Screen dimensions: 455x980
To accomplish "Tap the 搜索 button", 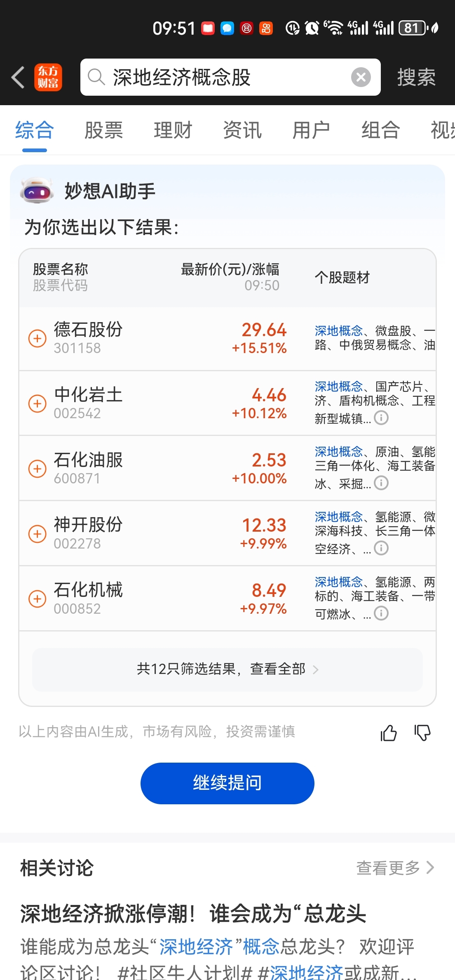I will click(x=416, y=77).
